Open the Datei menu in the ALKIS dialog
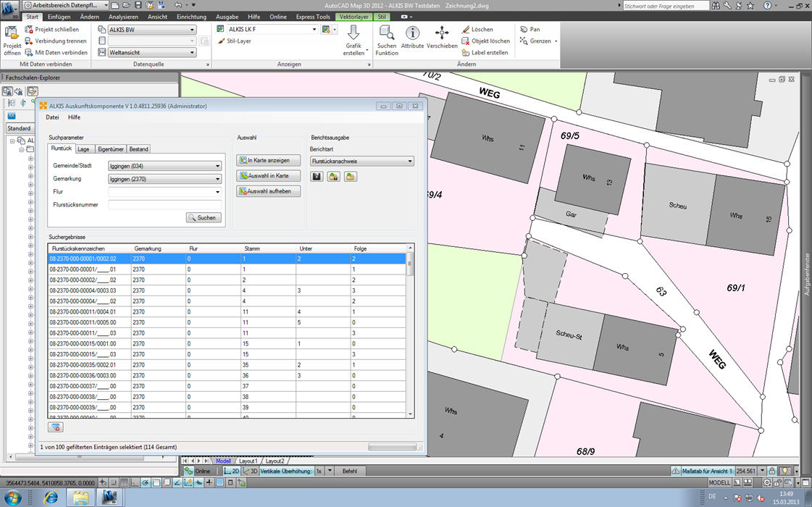Screen dimensions: 812x507 coord(51,117)
